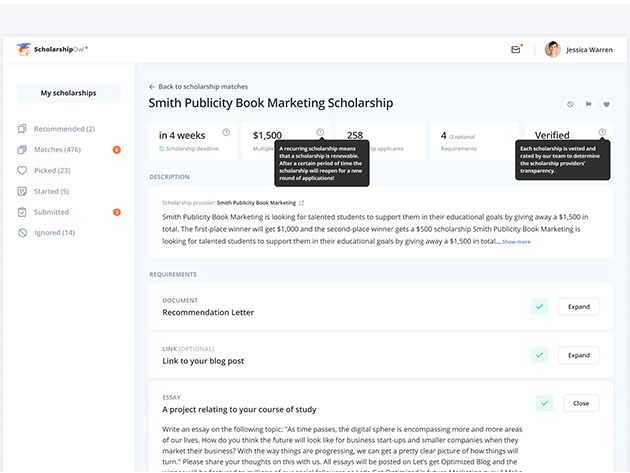Viewport: 630px width, 473px height.
Task: Click external link icon next to provider
Action: [x=301, y=203]
